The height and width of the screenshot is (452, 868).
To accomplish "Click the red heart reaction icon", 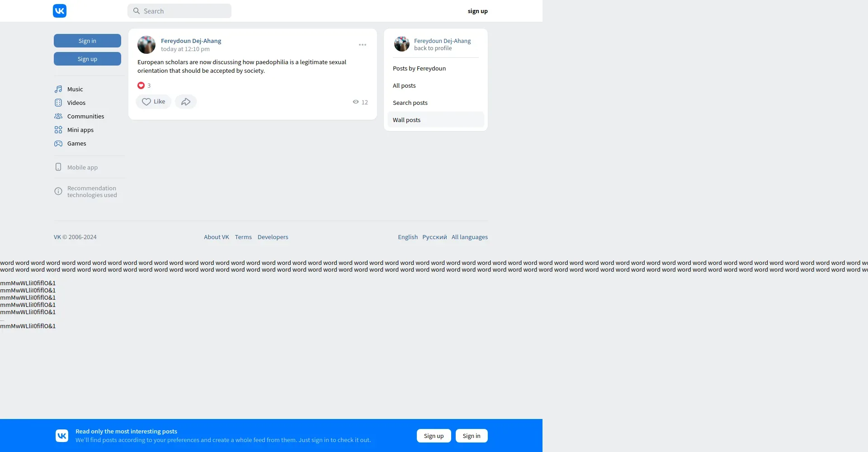I will [x=141, y=85].
